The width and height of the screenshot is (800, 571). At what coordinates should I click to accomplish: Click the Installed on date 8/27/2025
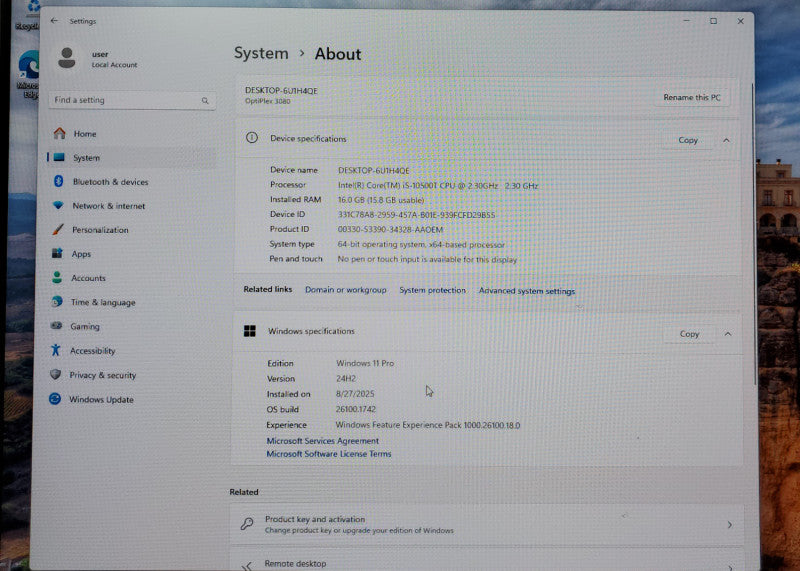[x=355, y=394]
